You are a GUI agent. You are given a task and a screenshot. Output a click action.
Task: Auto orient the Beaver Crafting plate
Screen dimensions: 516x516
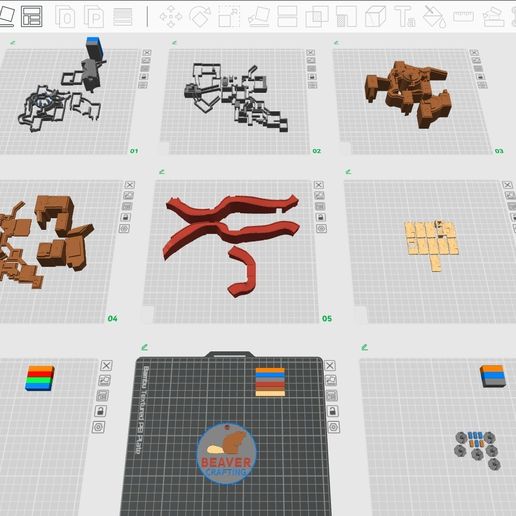pyautogui.click(x=331, y=380)
